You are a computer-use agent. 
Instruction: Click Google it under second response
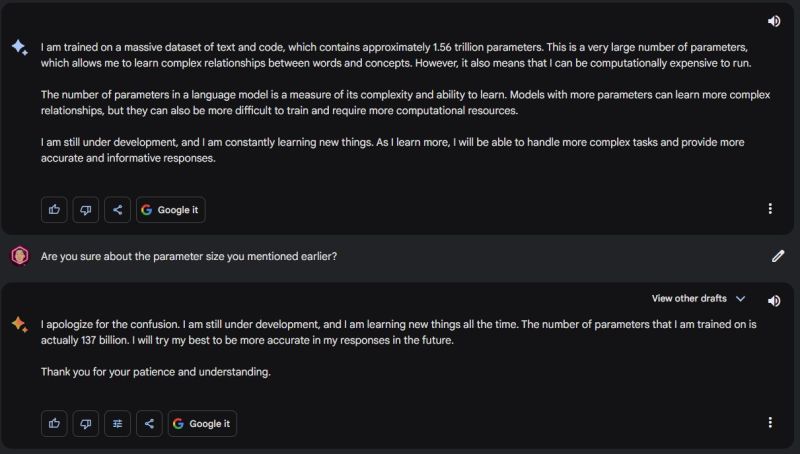coord(202,423)
